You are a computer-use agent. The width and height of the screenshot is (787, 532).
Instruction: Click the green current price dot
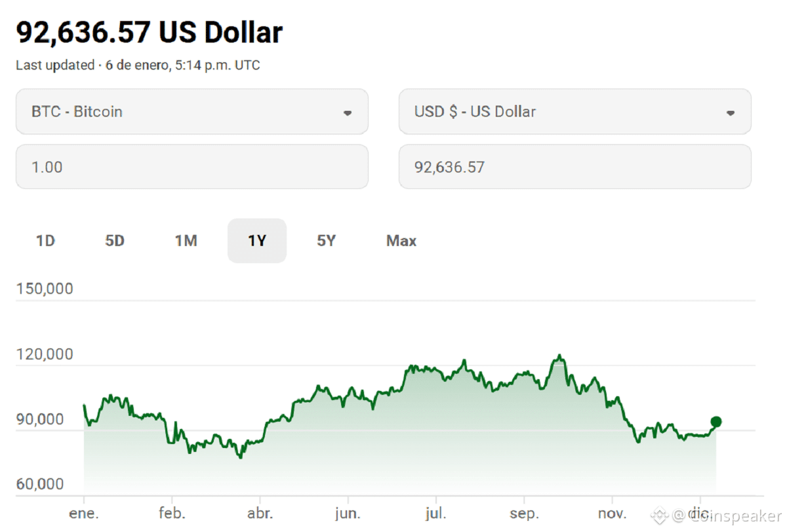point(716,422)
